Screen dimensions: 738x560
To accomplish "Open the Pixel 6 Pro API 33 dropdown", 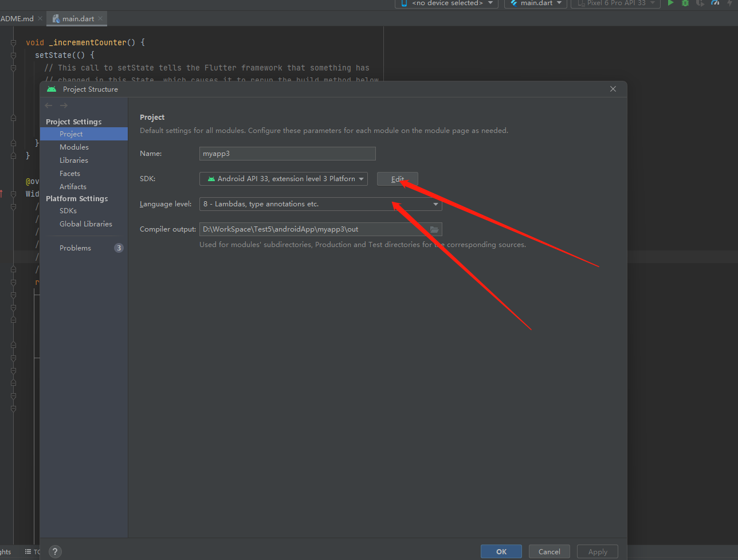I will [x=615, y=3].
